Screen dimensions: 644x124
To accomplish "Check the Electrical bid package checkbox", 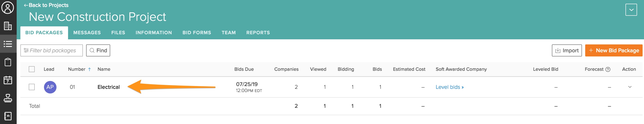I will tap(32, 87).
